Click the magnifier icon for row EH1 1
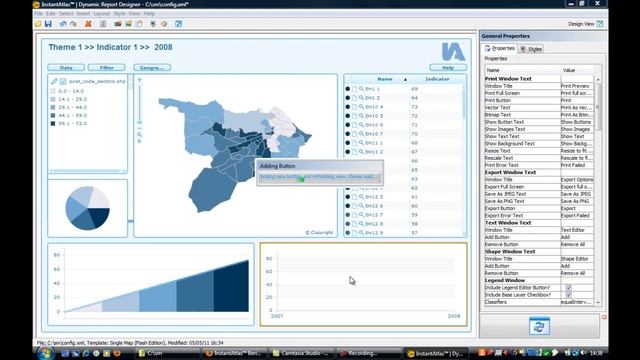640x360 pixels. pyautogui.click(x=361, y=89)
